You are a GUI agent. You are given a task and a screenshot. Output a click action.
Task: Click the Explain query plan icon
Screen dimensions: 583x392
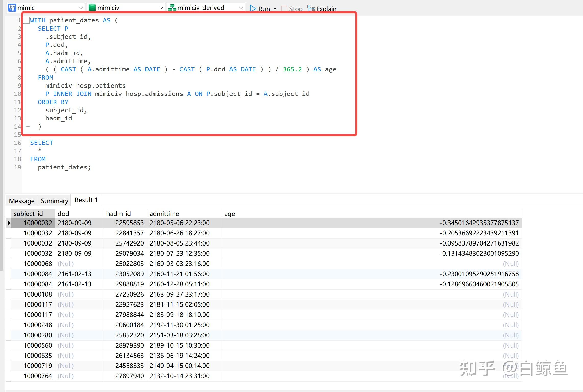[311, 8]
